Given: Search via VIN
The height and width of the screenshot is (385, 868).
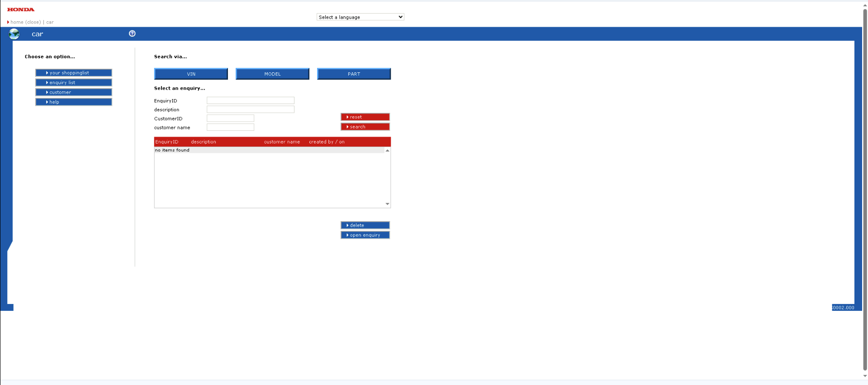Looking at the screenshot, I should (x=191, y=74).
